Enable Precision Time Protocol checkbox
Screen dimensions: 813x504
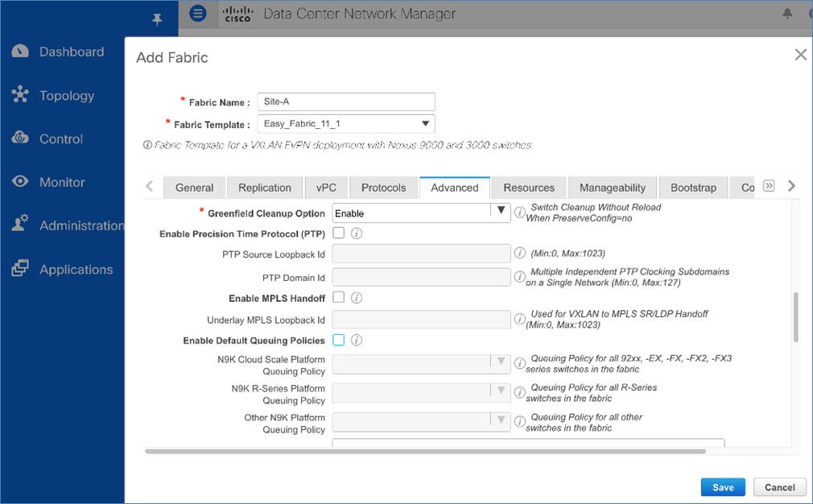[x=339, y=233]
